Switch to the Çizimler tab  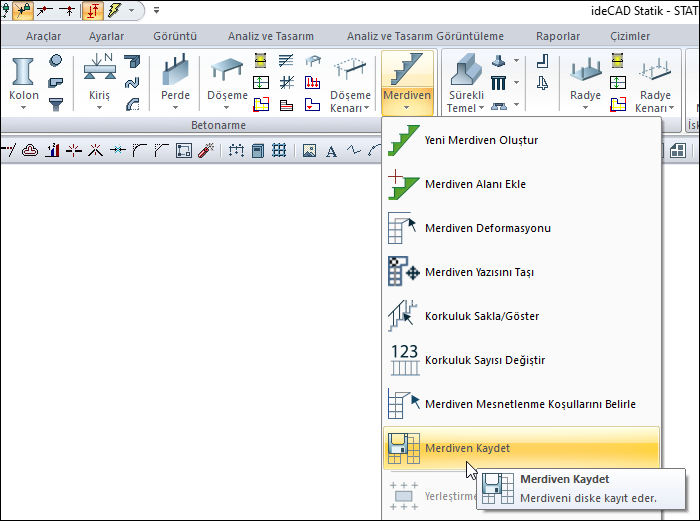click(x=630, y=36)
